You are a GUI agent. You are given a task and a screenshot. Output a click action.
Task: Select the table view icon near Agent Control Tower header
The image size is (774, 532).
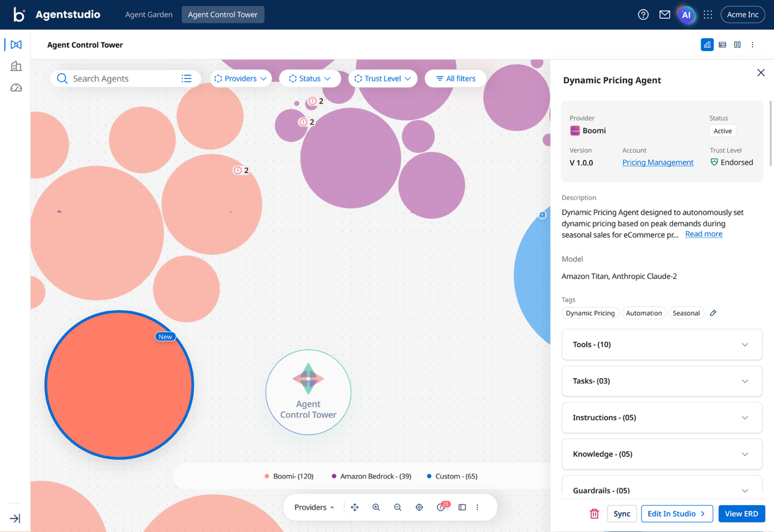pos(722,45)
